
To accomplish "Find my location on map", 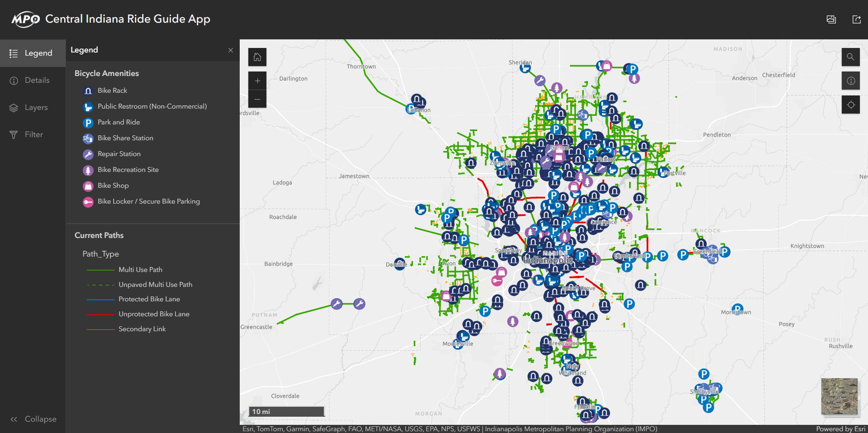I will (850, 105).
